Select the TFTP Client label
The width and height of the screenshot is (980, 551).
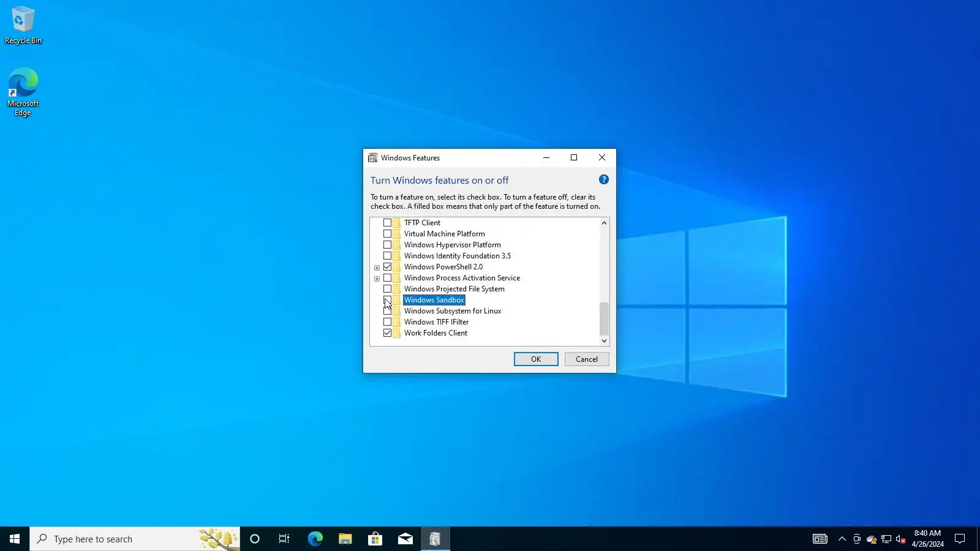(x=422, y=223)
